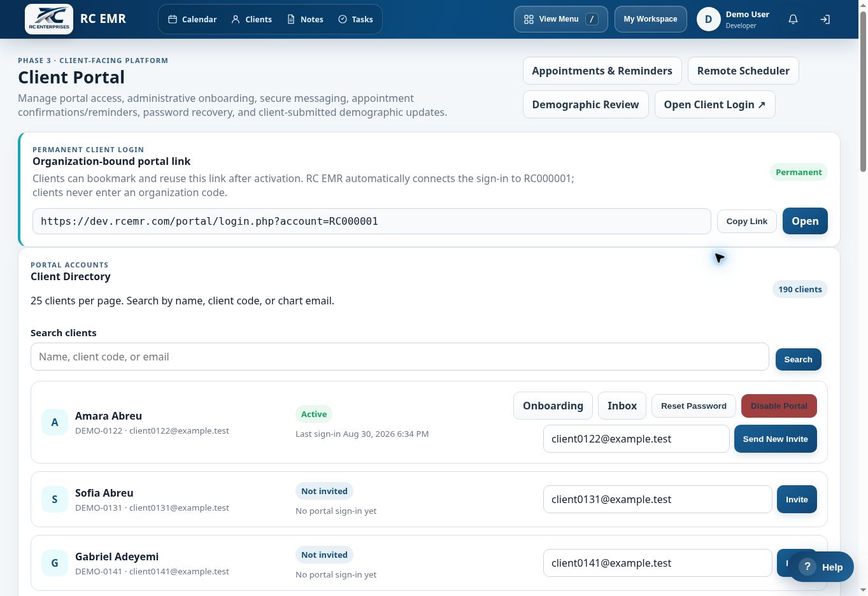
Task: Click Gabriel Adeyemi's avatar letter G
Action: coord(55,563)
